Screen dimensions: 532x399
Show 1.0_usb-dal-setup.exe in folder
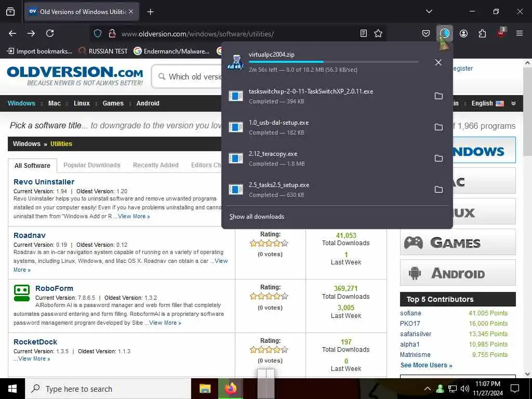click(x=438, y=127)
